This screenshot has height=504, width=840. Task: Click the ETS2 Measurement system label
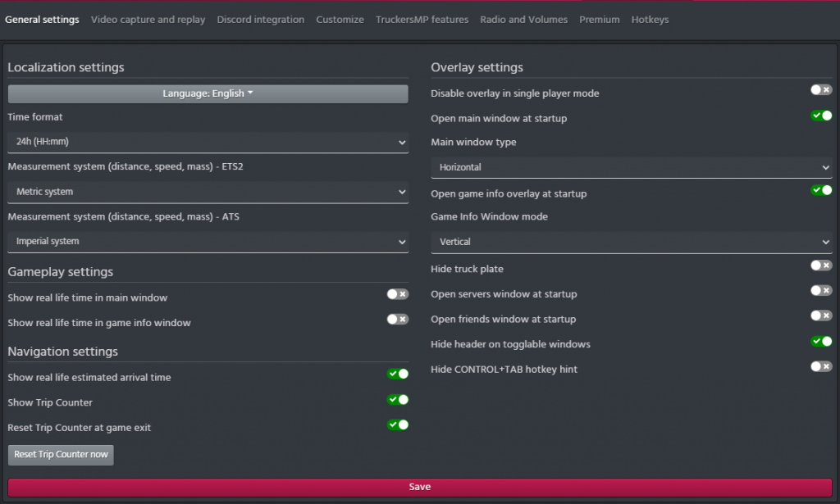126,167
